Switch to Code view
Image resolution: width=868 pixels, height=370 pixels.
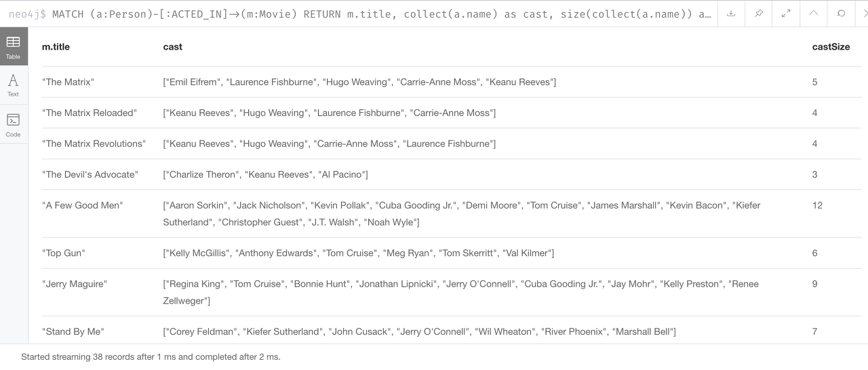14,124
